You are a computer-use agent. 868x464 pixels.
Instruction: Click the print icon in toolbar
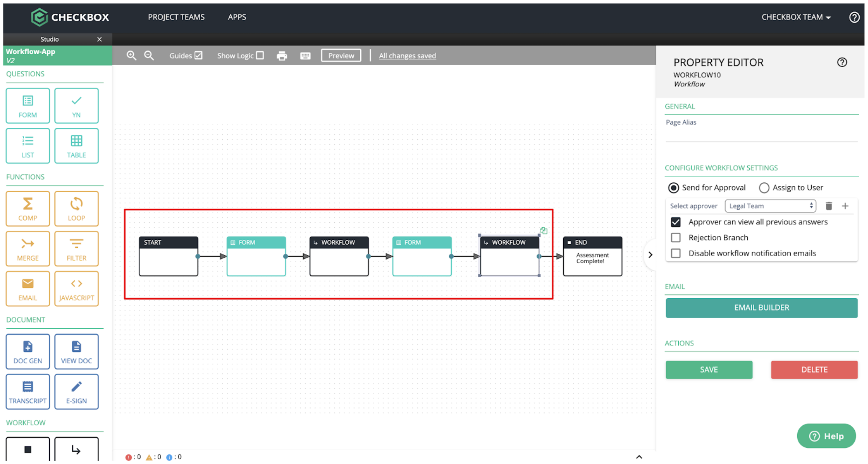pos(282,56)
